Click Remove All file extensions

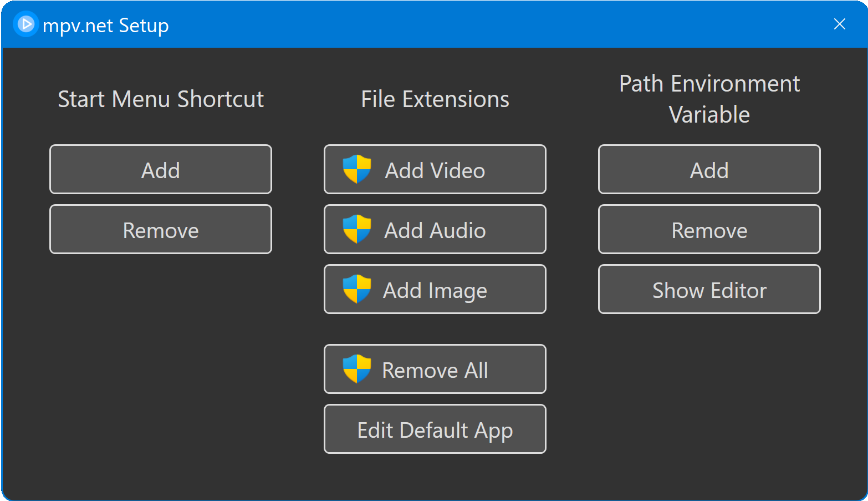(x=435, y=369)
